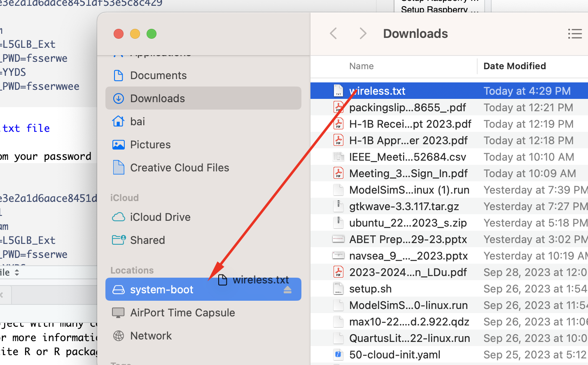The height and width of the screenshot is (365, 588).
Task: Open Documents in the sidebar
Action: (158, 75)
